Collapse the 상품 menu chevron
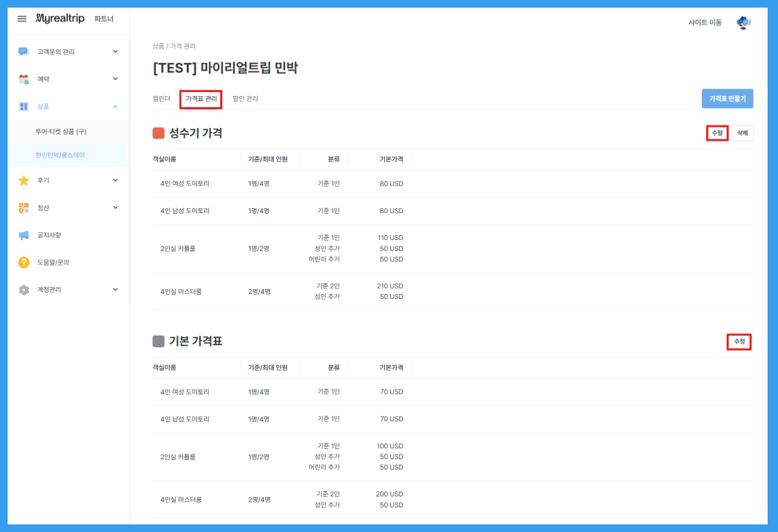Screen dimensions: 778x532 tap(116, 107)
